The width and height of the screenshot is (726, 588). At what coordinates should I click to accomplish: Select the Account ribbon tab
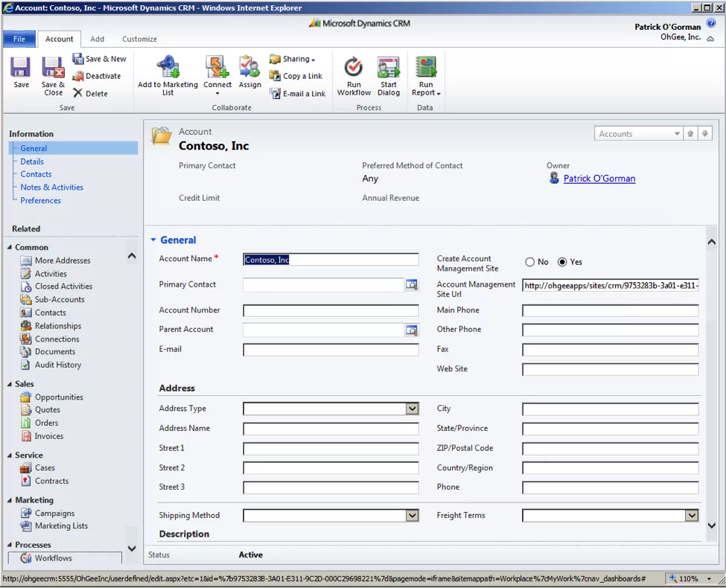[60, 39]
